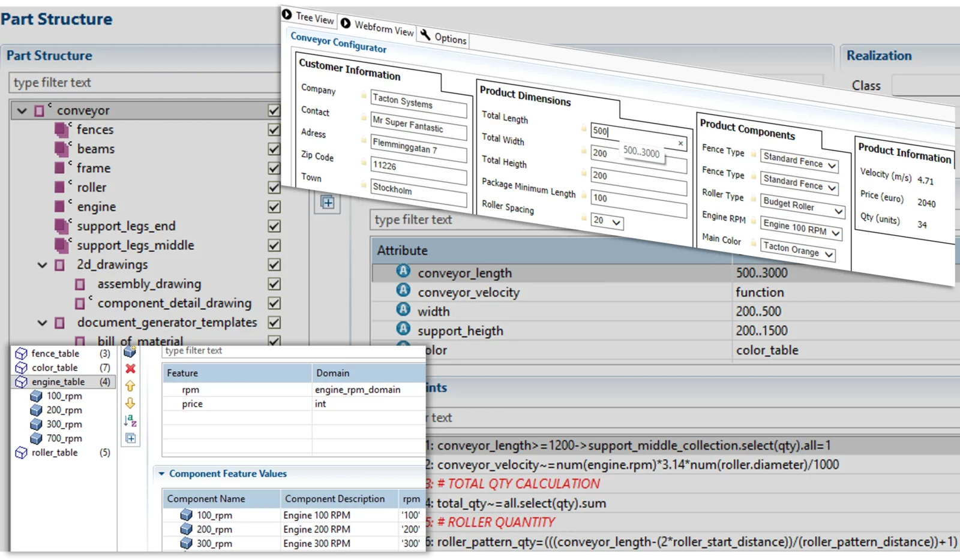960x560 pixels.
Task: Click the move down arrow icon
Action: click(x=130, y=403)
